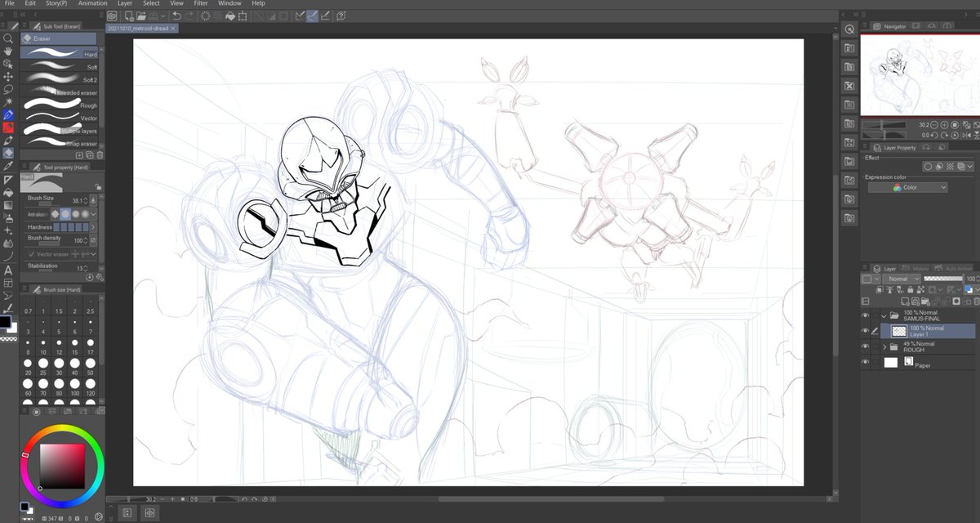This screenshot has height=523, width=980.
Task: Open Expression color dropdown
Action: (x=907, y=187)
